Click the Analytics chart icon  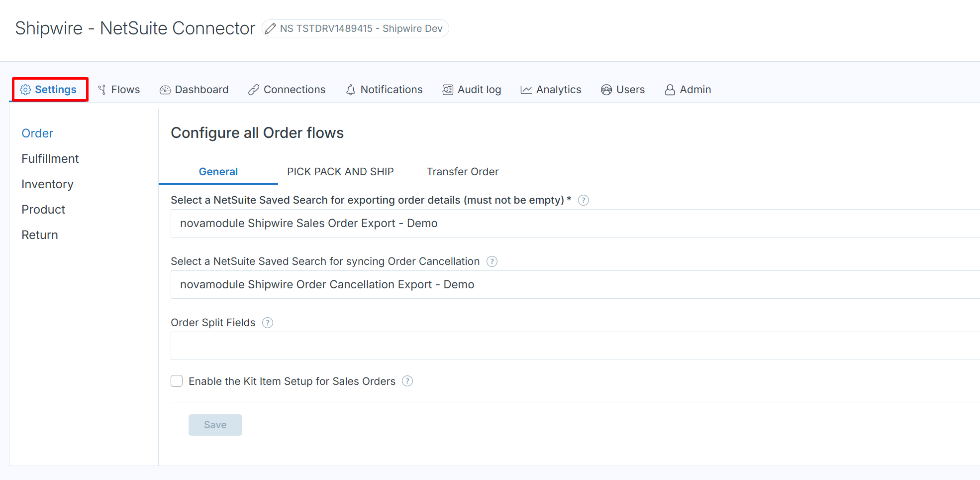(526, 90)
